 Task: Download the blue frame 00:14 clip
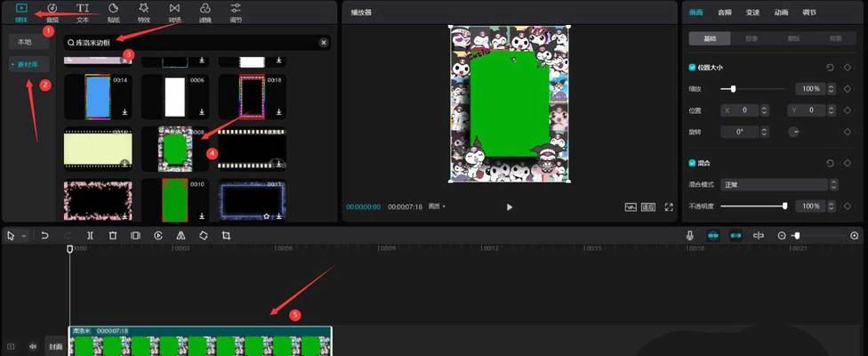click(x=125, y=112)
